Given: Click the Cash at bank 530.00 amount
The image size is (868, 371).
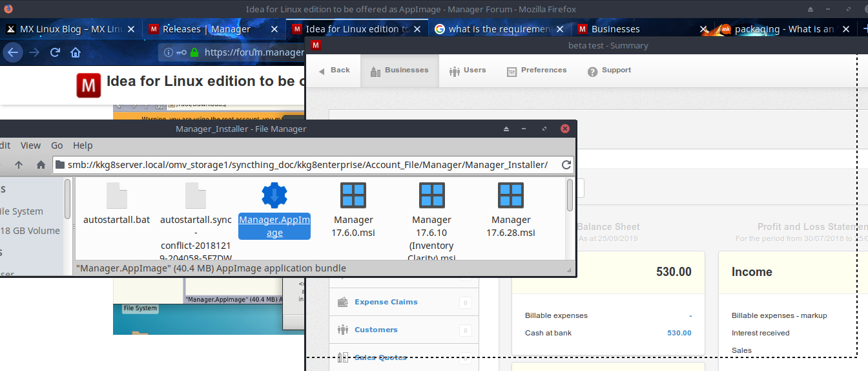Looking at the screenshot, I should click(679, 333).
